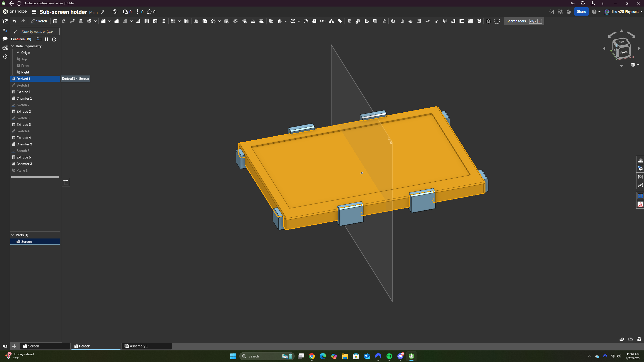Screen dimensions: 644x362
Task: Open the Help menu dropdown
Action: point(596,12)
